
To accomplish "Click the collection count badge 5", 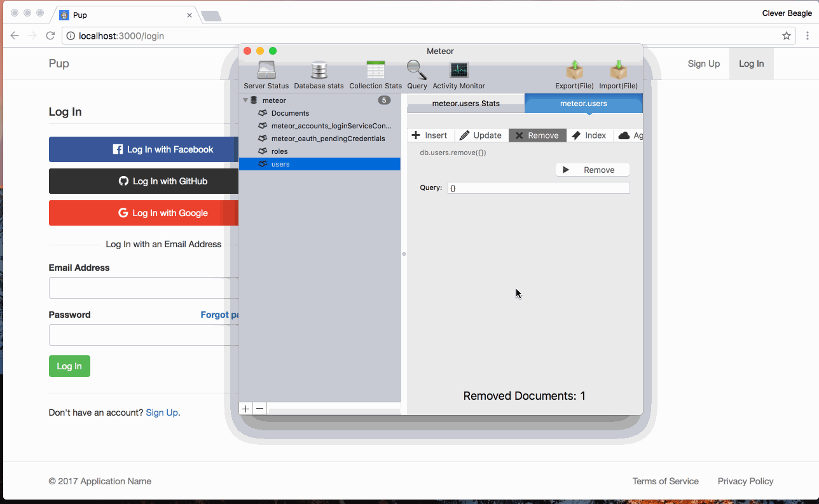I will pos(384,100).
